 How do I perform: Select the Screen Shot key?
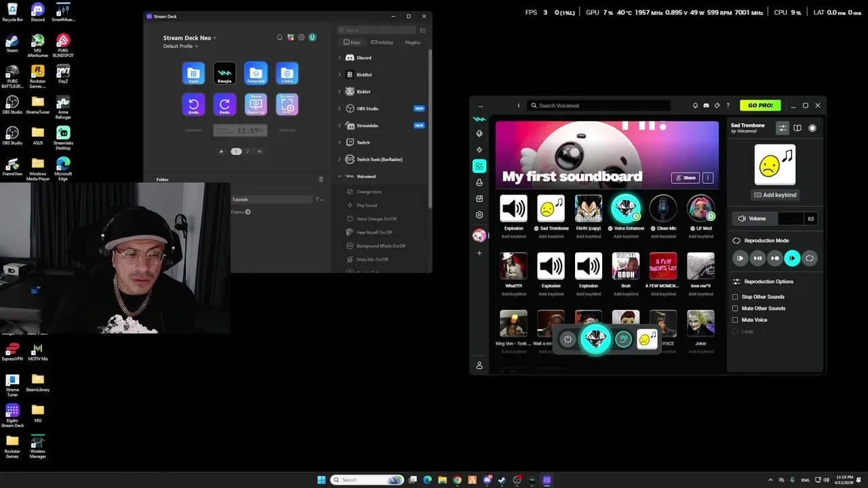pos(287,104)
